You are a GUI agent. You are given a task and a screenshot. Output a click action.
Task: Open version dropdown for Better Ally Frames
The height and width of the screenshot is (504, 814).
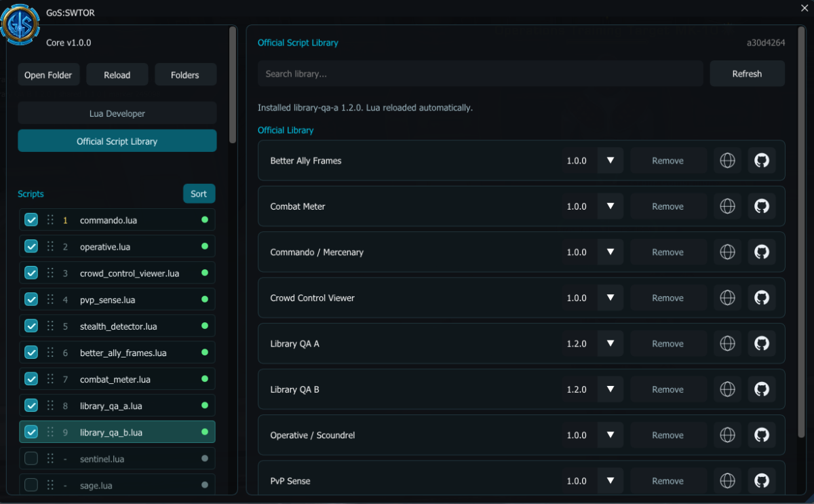(x=610, y=161)
